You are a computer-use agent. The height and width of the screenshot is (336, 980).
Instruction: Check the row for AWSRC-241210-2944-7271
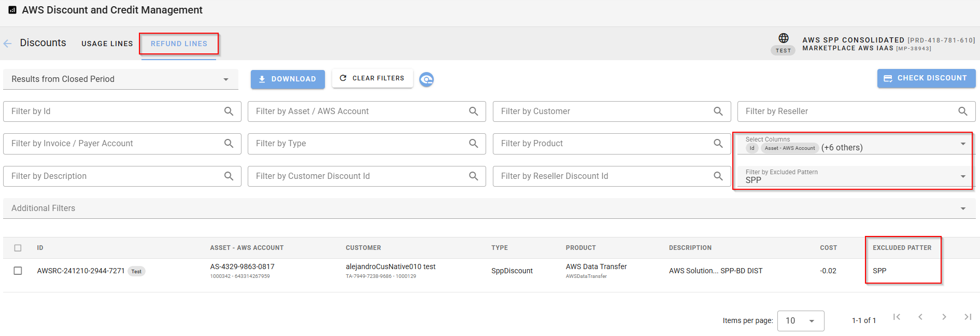(x=18, y=271)
